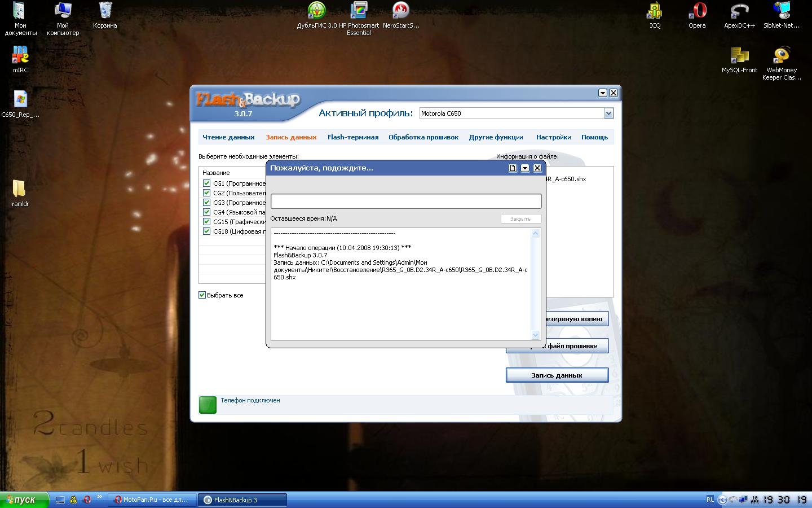This screenshot has width=812, height=508.
Task: Launch the SibNet-Net desktop shortcut
Action: pos(782,15)
